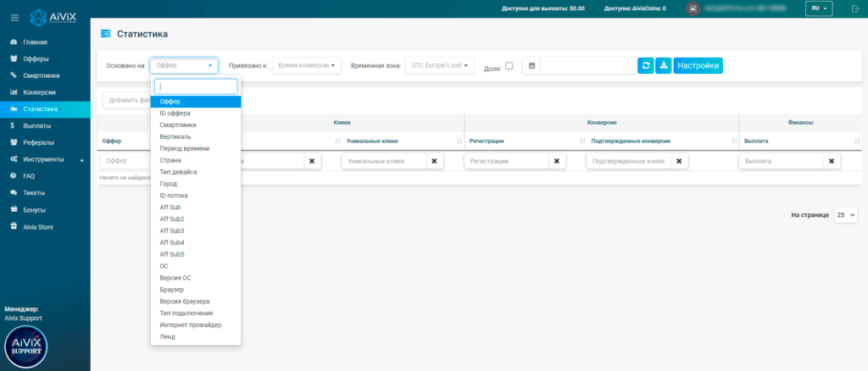
Task: Clear the Регистрации filter with X
Action: pyautogui.click(x=557, y=161)
